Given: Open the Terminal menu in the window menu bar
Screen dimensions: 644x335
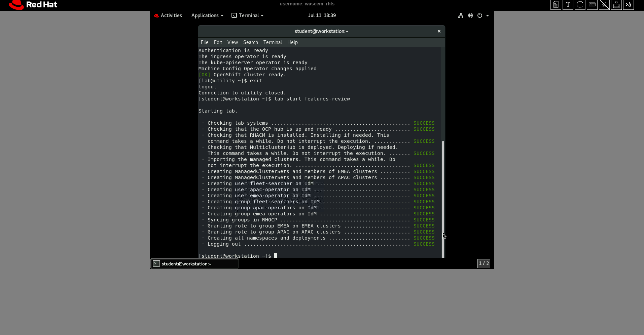Looking at the screenshot, I should click(273, 42).
